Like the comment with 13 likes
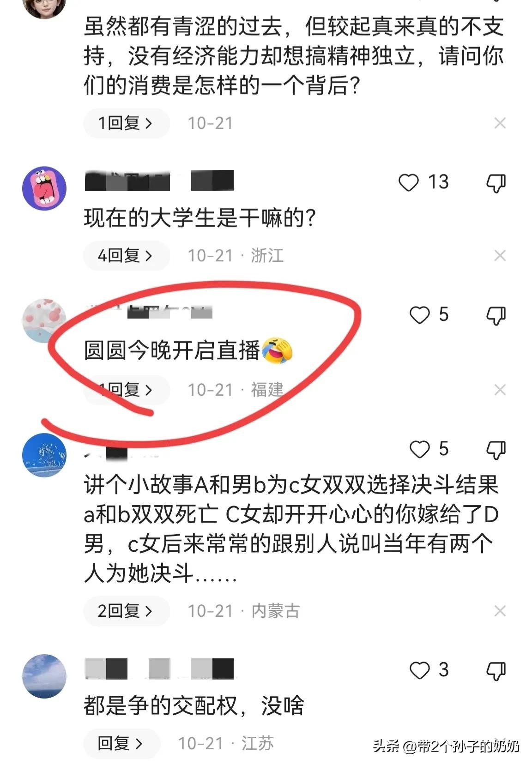 pyautogui.click(x=409, y=182)
